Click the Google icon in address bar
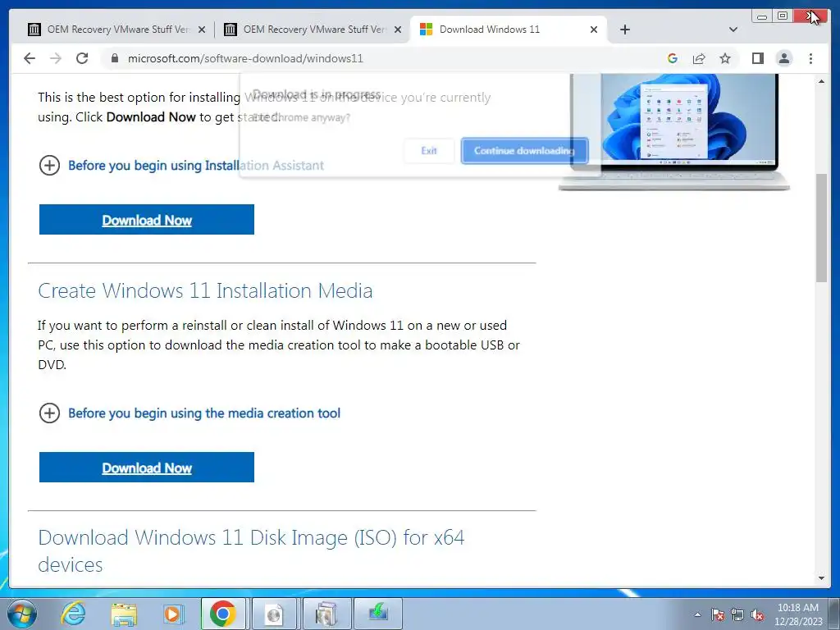The width and height of the screenshot is (840, 630). [673, 58]
